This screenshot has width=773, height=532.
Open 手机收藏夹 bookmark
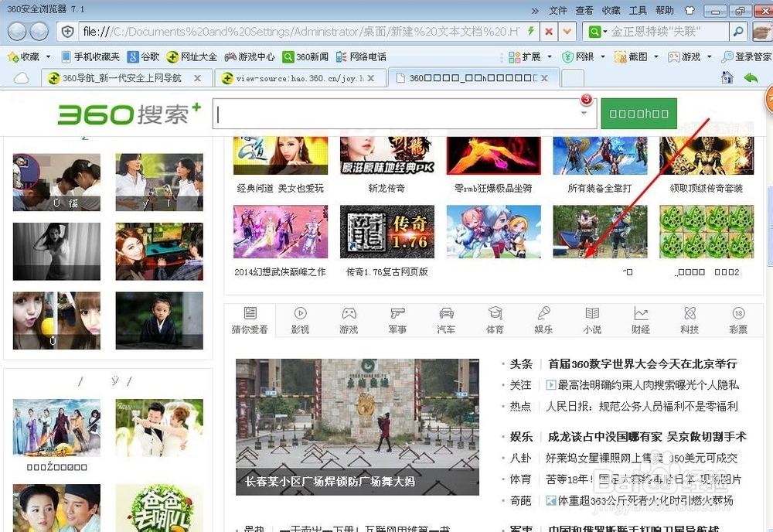90,57
